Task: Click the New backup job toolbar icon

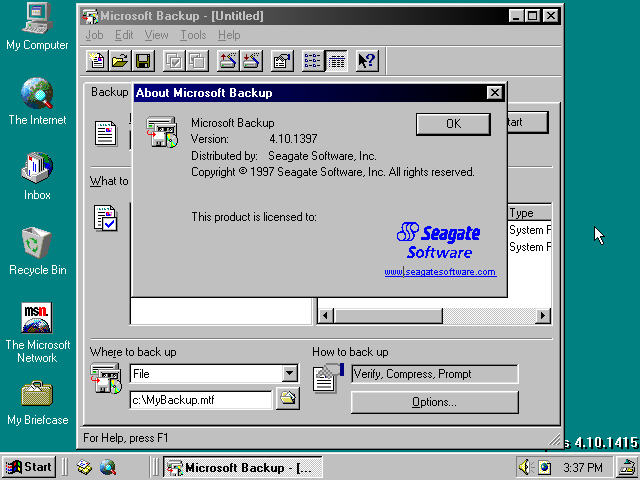Action: [x=97, y=61]
